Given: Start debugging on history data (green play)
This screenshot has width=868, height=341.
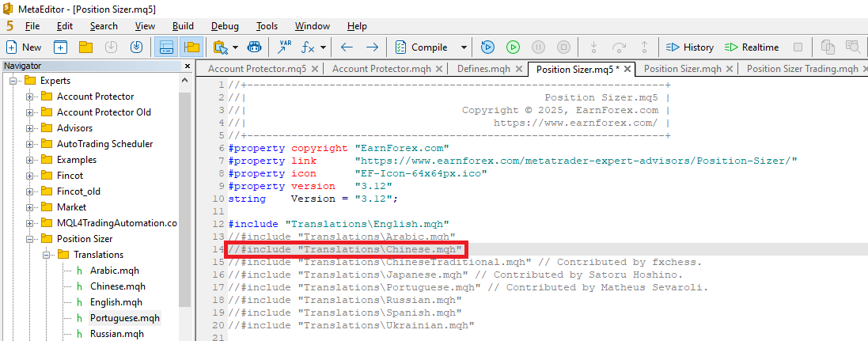Looking at the screenshot, I should coord(513,47).
